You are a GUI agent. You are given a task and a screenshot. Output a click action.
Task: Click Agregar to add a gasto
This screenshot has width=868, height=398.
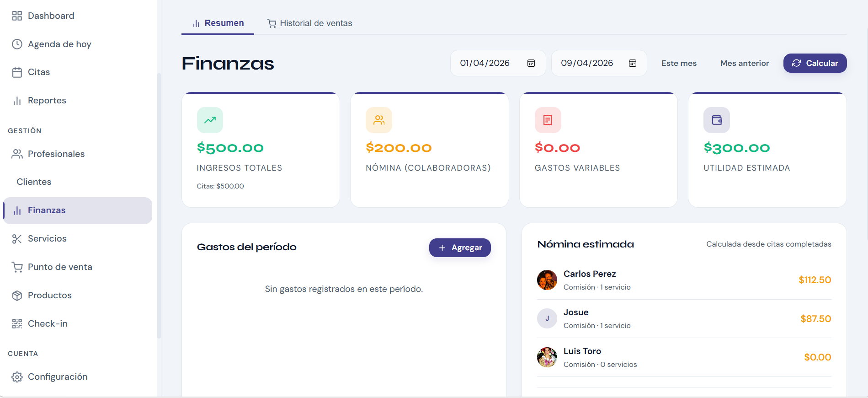[460, 247]
